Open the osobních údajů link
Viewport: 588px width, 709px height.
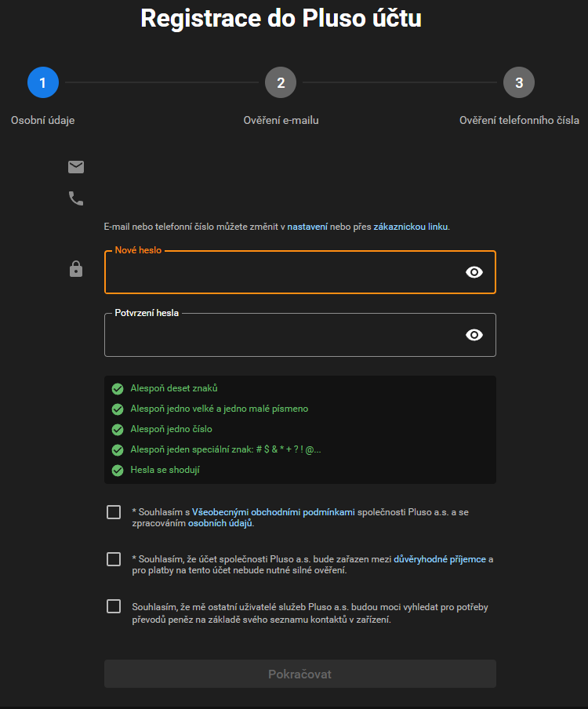click(x=220, y=523)
